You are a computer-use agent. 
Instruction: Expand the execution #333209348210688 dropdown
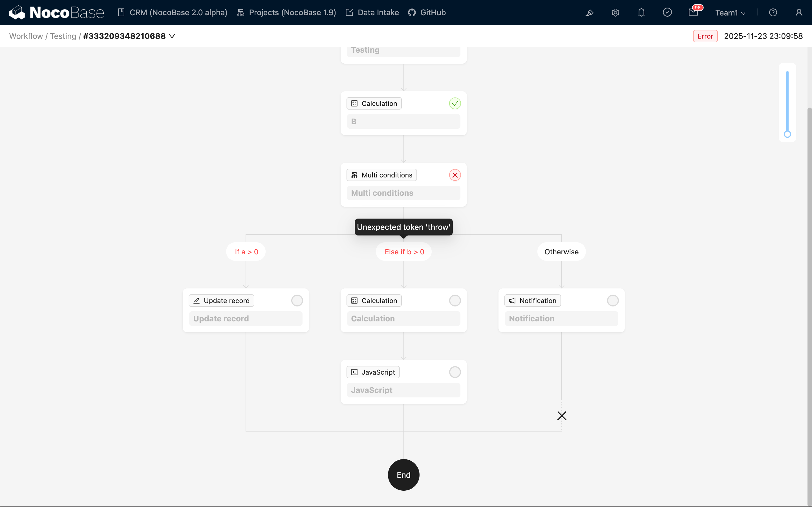[x=172, y=36]
